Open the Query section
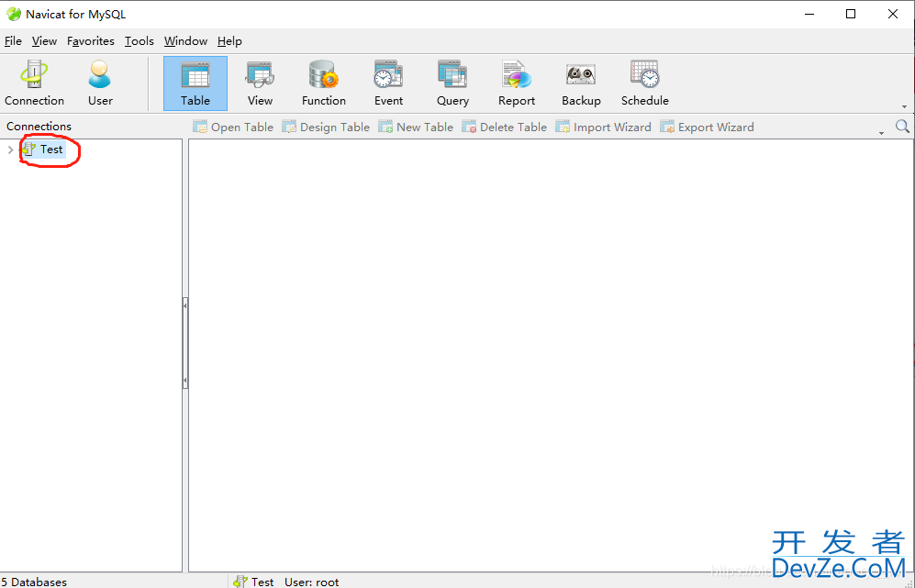Image resolution: width=915 pixels, height=588 pixels. pyautogui.click(x=452, y=83)
